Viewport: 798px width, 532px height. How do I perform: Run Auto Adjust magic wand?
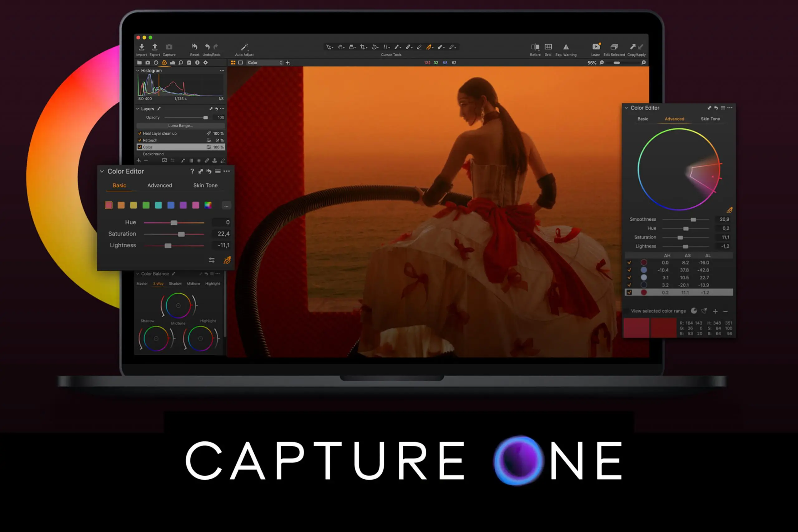click(244, 47)
